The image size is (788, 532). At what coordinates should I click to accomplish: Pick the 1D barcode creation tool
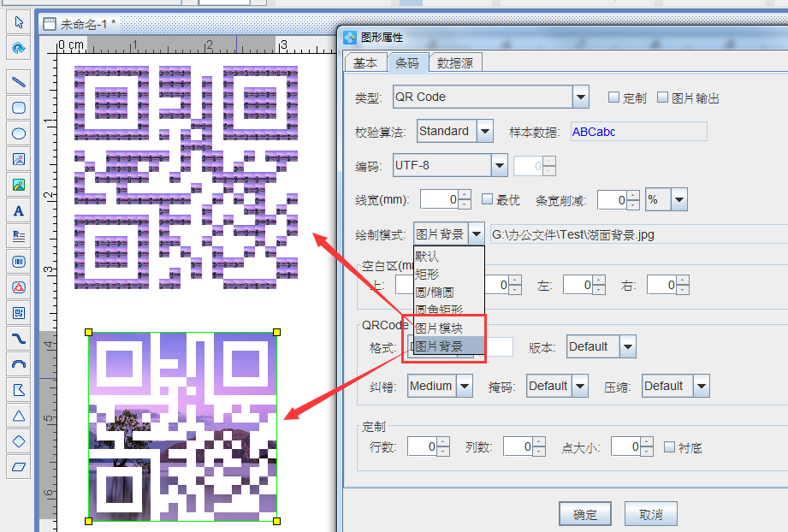click(18, 261)
